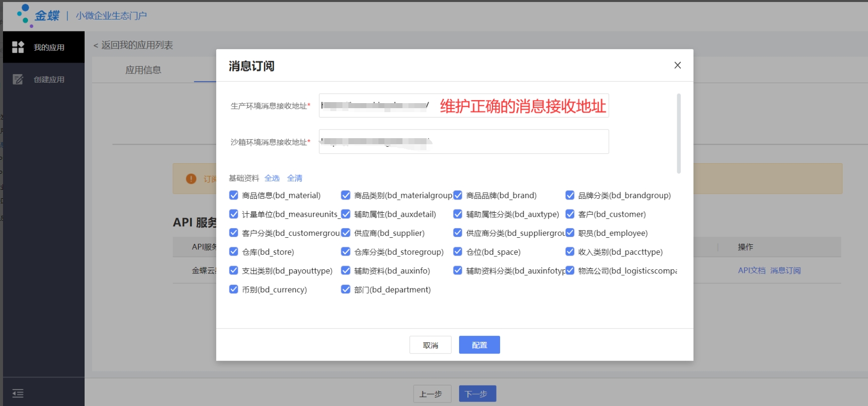Screen dimensions: 868x406
Task: Uncheck 仓库(bd_store) checkbox
Action: coord(234,252)
